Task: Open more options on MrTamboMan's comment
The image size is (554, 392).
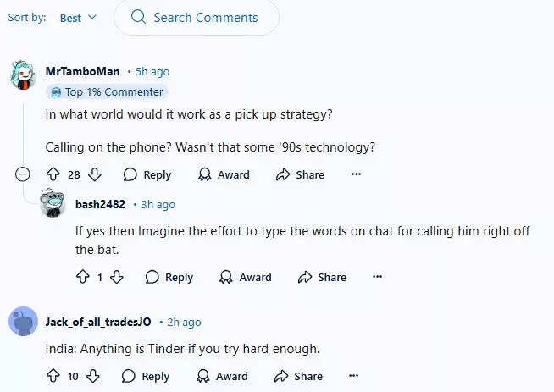Action: (356, 174)
